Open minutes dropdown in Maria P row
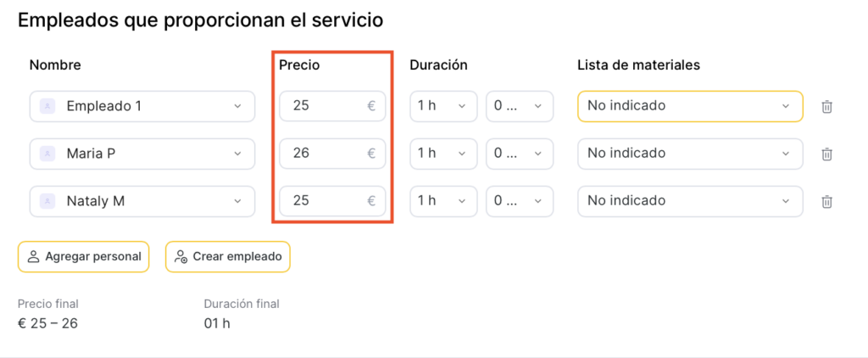The image size is (868, 358). pos(519,154)
